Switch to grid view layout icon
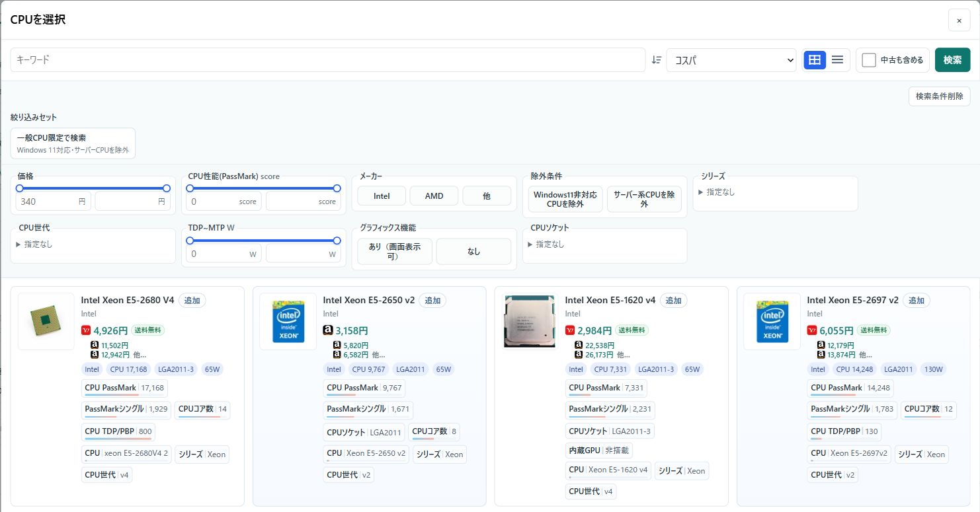 [x=815, y=59]
